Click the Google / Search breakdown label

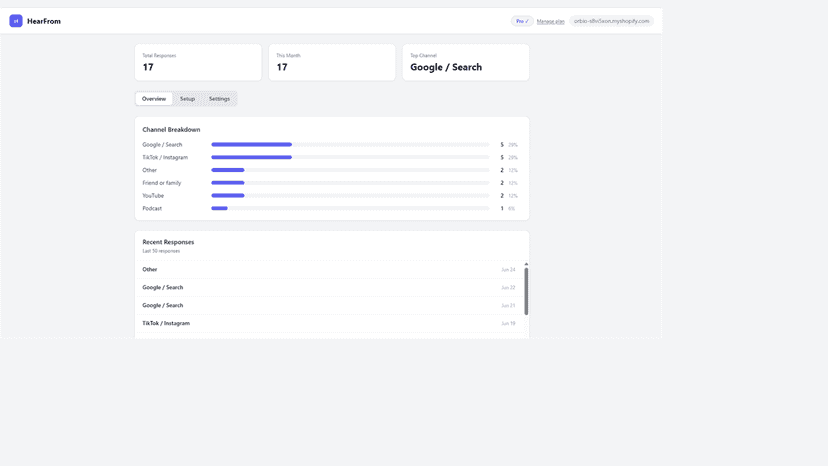[x=162, y=145]
